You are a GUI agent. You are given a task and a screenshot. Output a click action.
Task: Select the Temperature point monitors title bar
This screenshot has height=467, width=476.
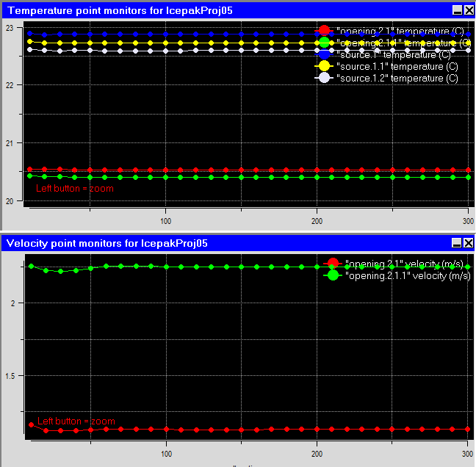[220, 10]
